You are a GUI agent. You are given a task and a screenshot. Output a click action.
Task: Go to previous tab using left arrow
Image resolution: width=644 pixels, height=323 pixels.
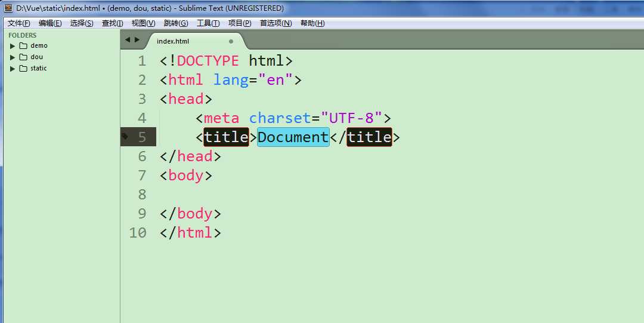[x=128, y=40]
